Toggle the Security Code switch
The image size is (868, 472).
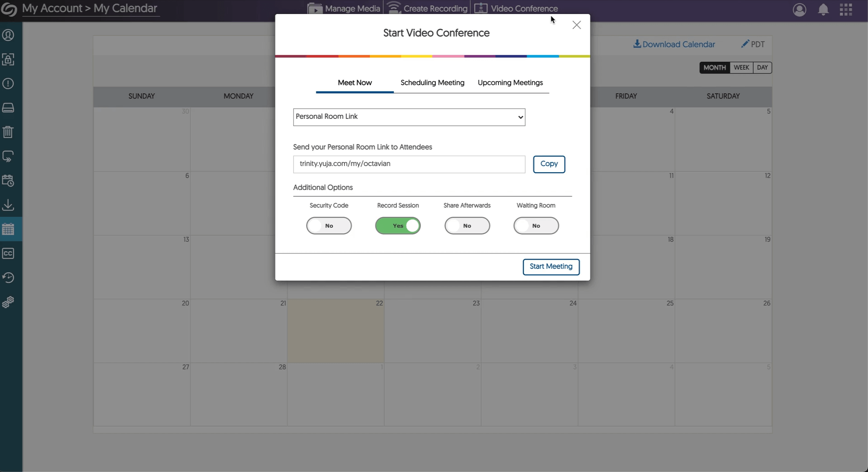329,226
